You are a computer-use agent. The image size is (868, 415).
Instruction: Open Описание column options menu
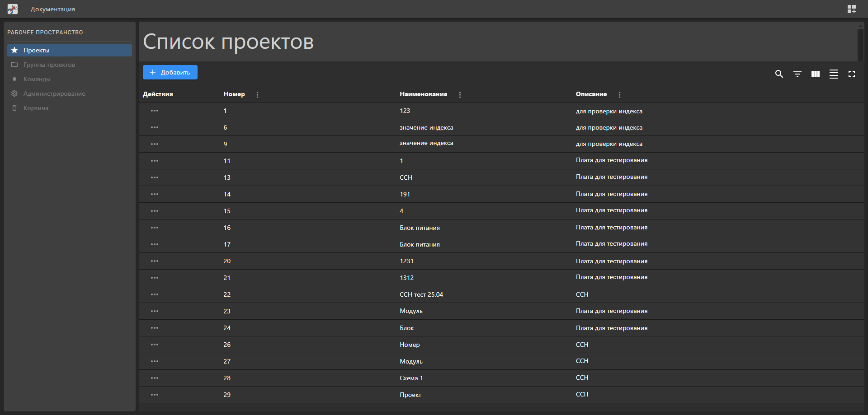coord(620,95)
